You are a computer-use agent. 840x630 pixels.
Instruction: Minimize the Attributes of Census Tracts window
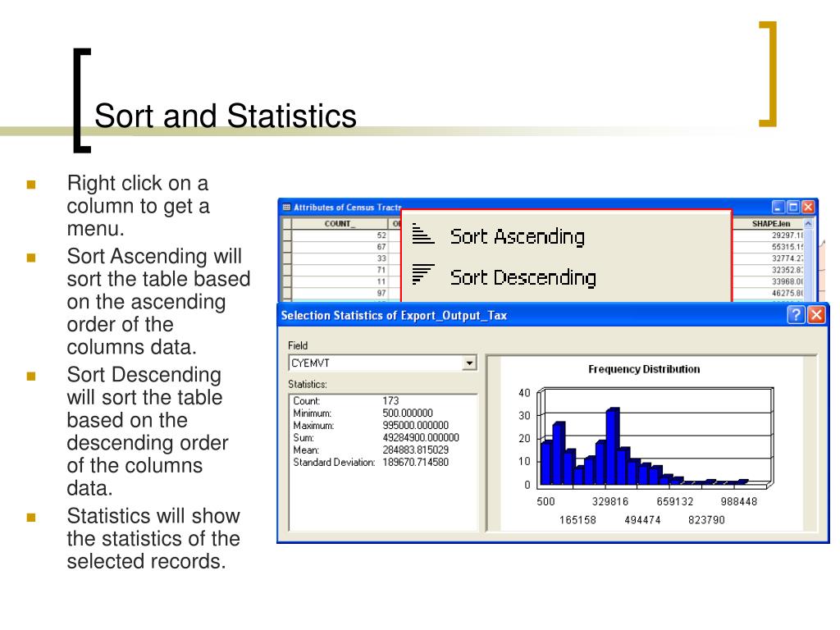pos(778,207)
